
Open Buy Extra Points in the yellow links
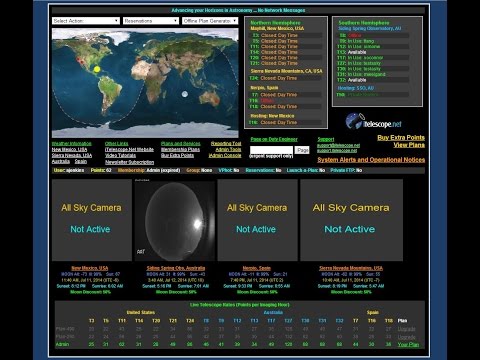coord(401,138)
